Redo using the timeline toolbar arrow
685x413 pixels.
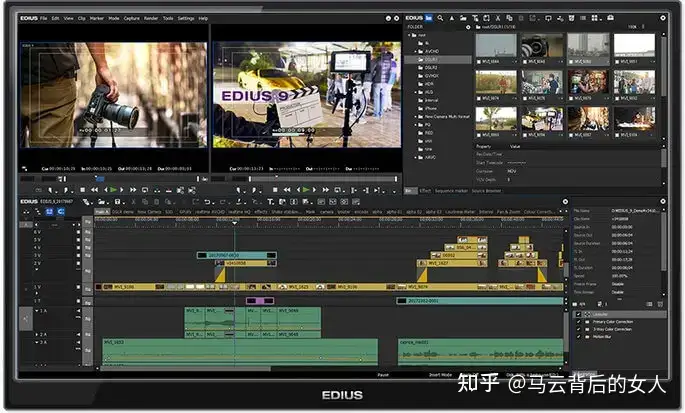pos(223,201)
